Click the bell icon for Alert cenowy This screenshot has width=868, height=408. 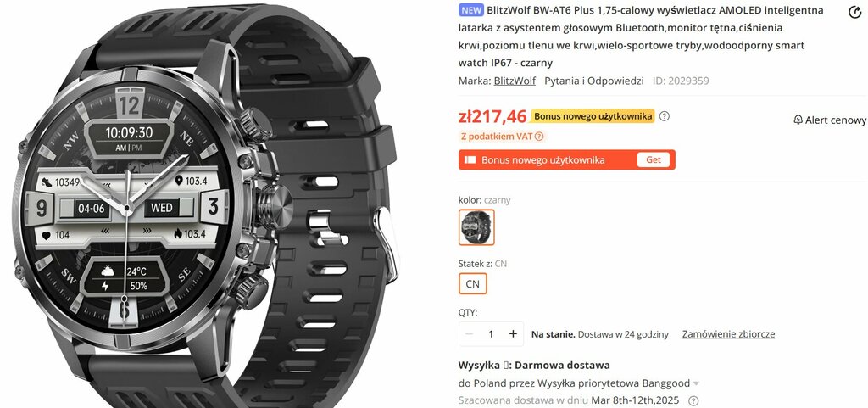pyautogui.click(x=798, y=120)
